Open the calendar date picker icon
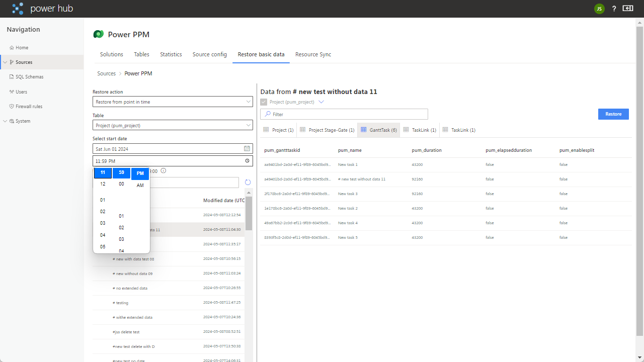The image size is (644, 362). (x=247, y=149)
